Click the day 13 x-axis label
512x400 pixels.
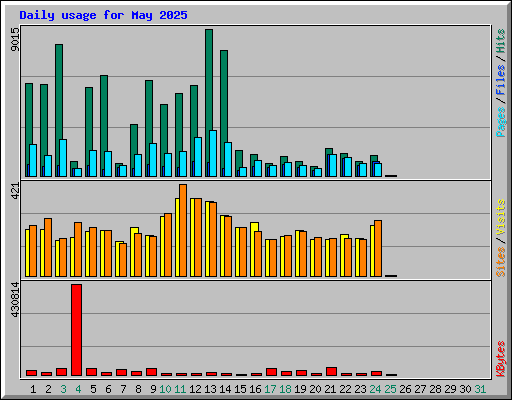tap(210, 389)
